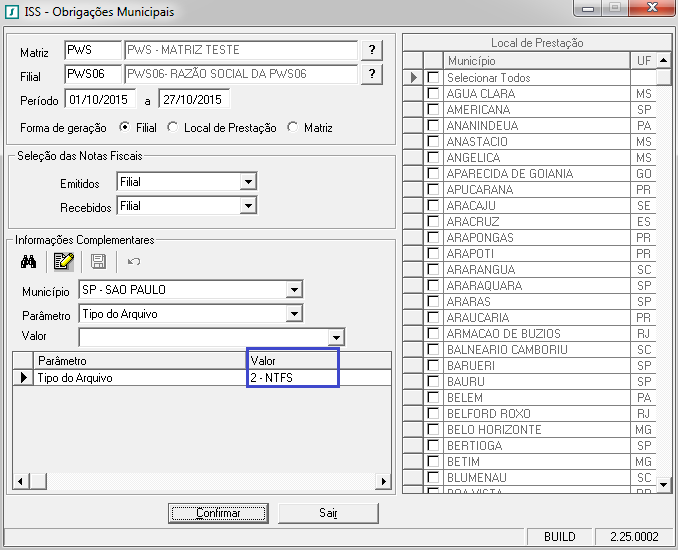This screenshot has height=550, width=678.
Task: Check the Selecionar Todos checkbox
Action: click(433, 77)
